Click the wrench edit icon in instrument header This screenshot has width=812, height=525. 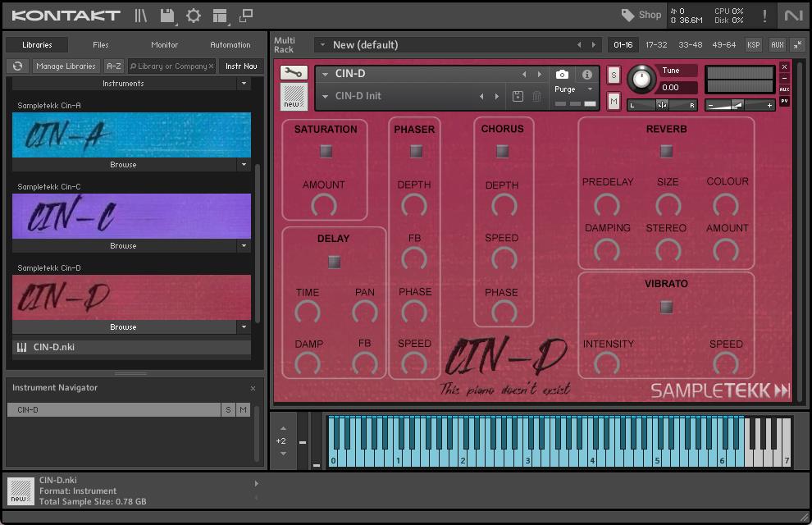click(x=293, y=73)
